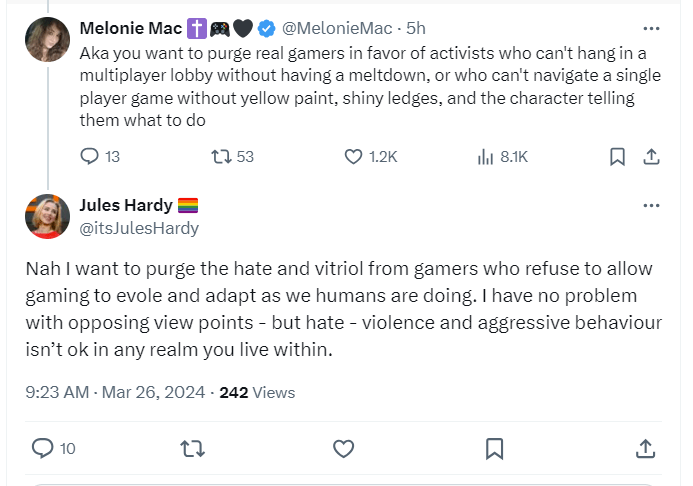693x486 pixels.
Task: Share Jules Hardy's tweet
Action: [645, 448]
